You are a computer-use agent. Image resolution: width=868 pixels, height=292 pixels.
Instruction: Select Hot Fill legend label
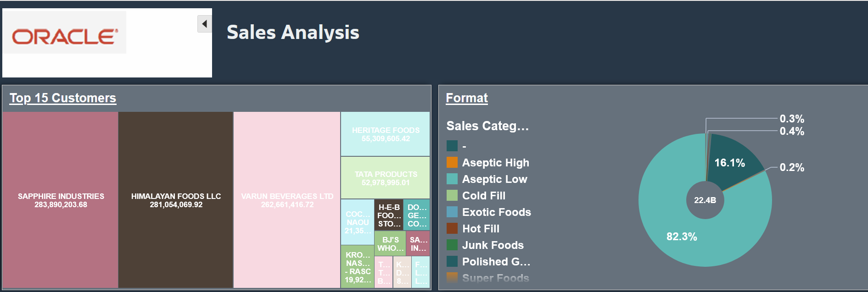pos(481,229)
